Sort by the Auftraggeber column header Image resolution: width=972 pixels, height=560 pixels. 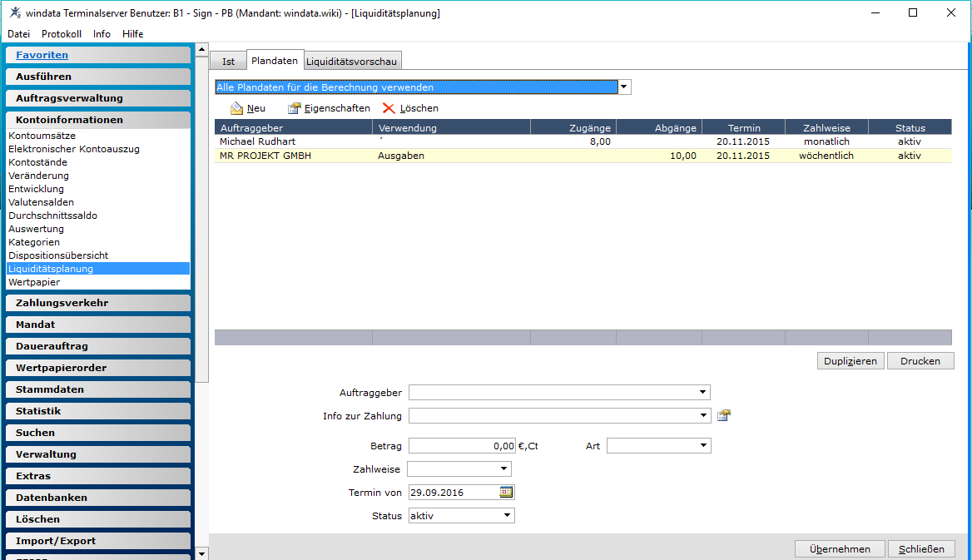293,128
